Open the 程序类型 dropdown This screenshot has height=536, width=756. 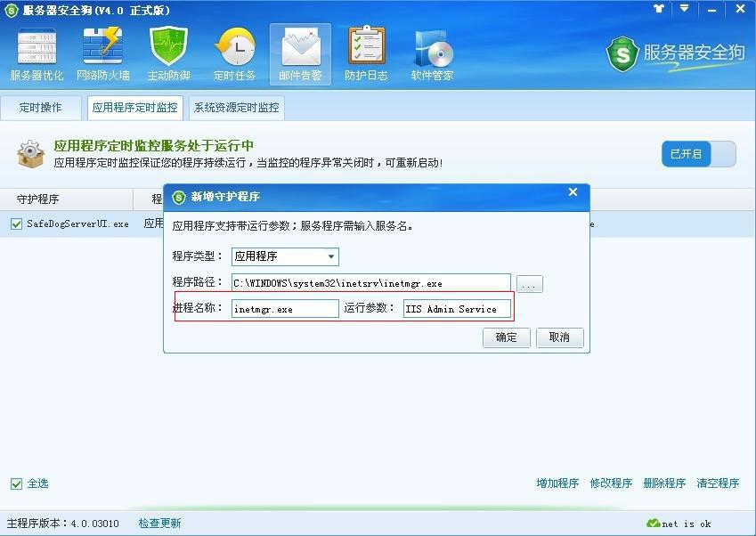pos(331,256)
